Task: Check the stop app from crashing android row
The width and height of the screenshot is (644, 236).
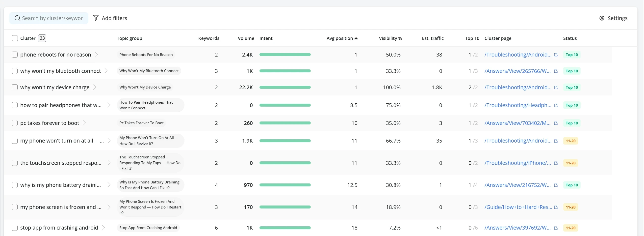Action: [15, 228]
